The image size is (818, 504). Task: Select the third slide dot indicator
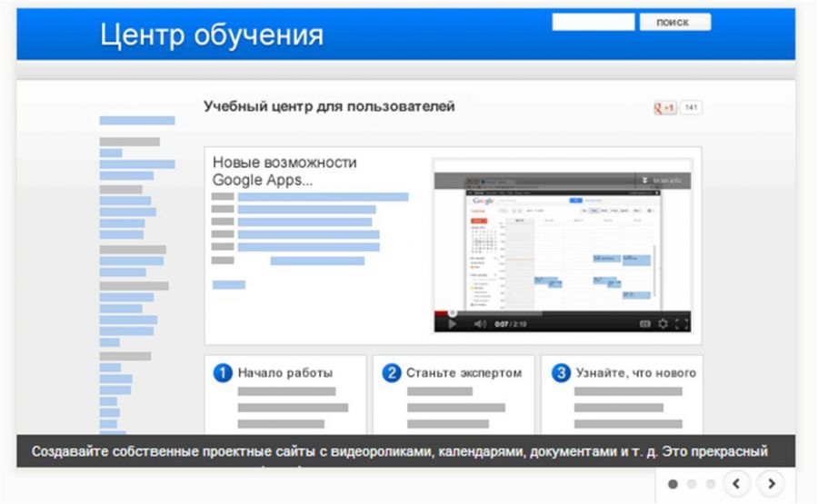[710, 484]
